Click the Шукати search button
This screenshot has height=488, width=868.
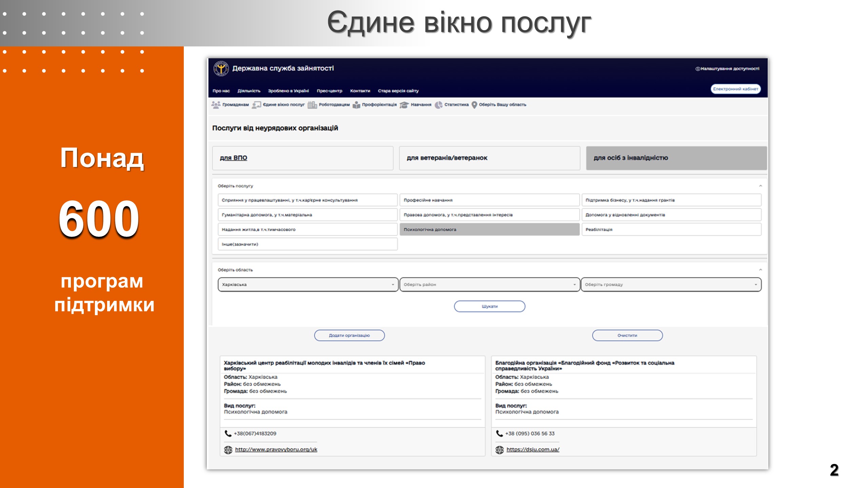click(489, 306)
